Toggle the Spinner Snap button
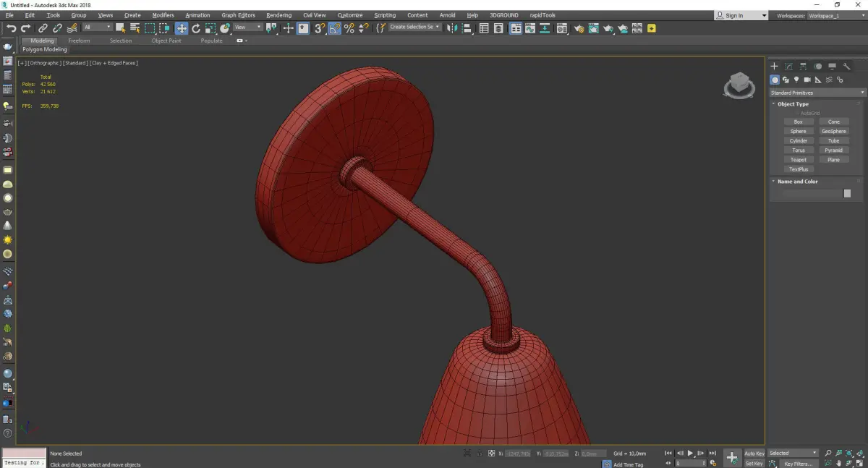868x468 pixels. 363,28
